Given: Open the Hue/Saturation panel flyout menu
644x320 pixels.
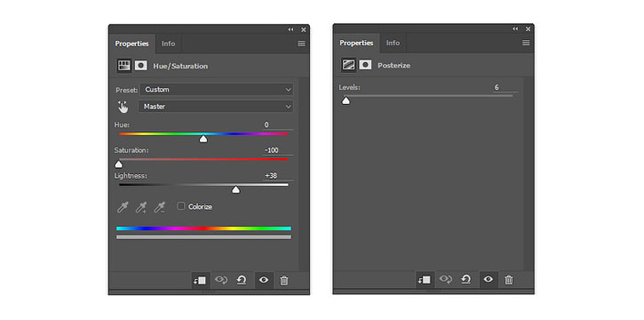Looking at the screenshot, I should point(301,44).
